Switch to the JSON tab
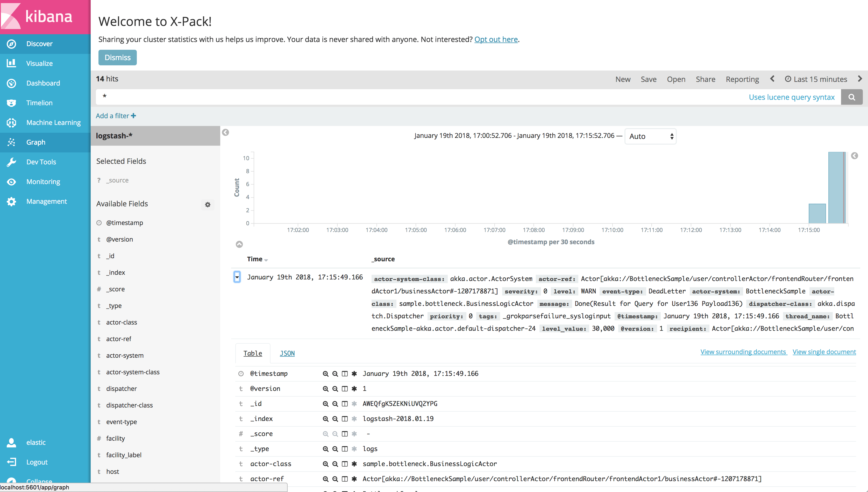Image resolution: width=868 pixels, height=492 pixels. pos(287,353)
